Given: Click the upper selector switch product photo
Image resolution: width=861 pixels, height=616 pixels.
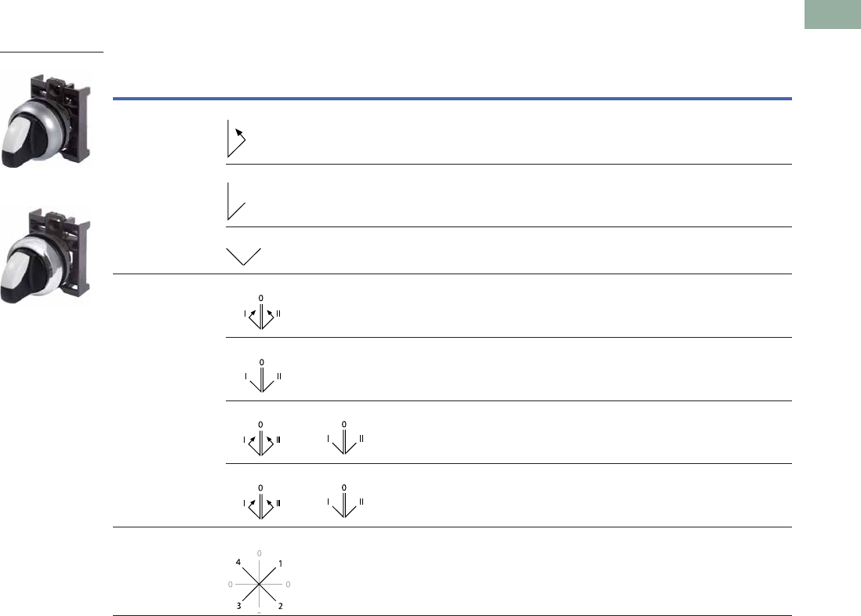Looking at the screenshot, I should tap(53, 118).
